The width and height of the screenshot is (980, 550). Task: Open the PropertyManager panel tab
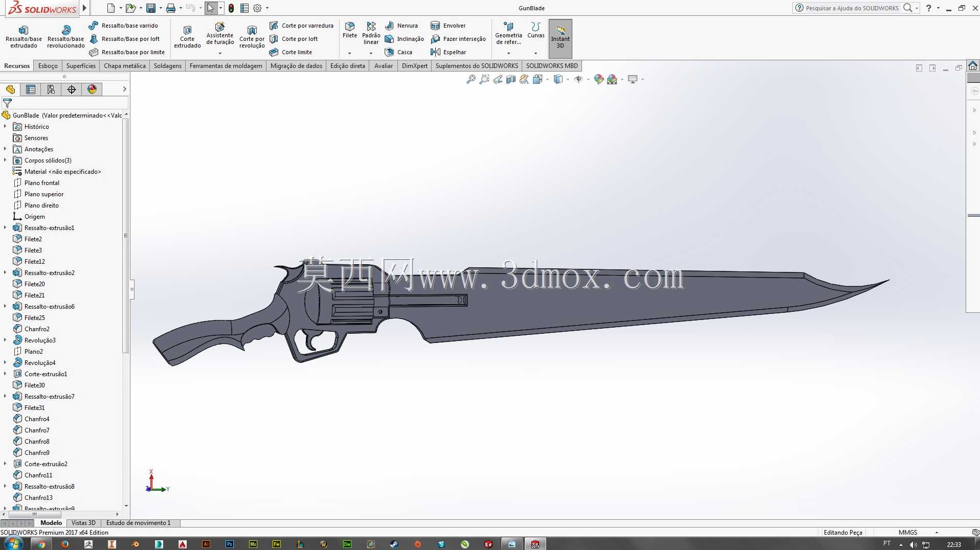pos(31,89)
